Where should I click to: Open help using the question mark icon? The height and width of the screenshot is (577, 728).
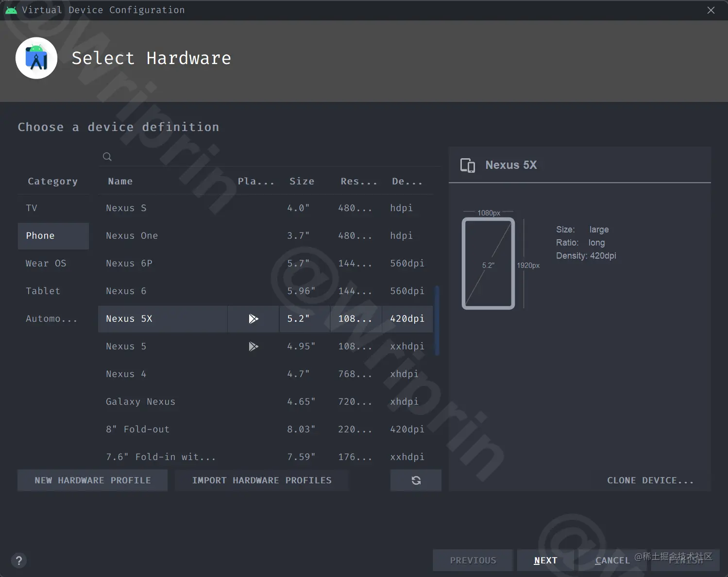(x=19, y=560)
